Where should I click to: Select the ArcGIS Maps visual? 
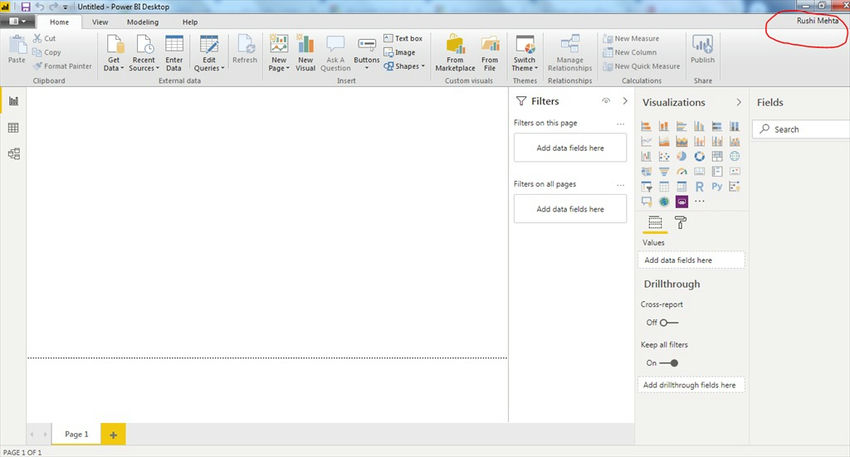click(664, 202)
